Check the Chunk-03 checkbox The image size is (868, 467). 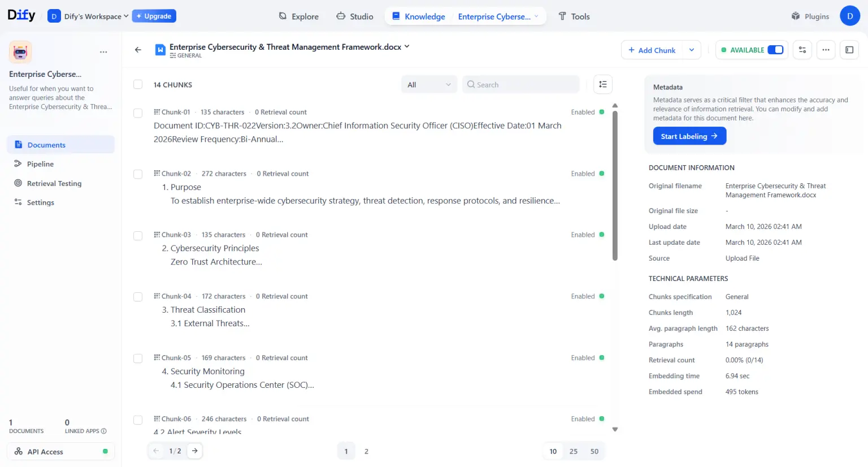[138, 236]
